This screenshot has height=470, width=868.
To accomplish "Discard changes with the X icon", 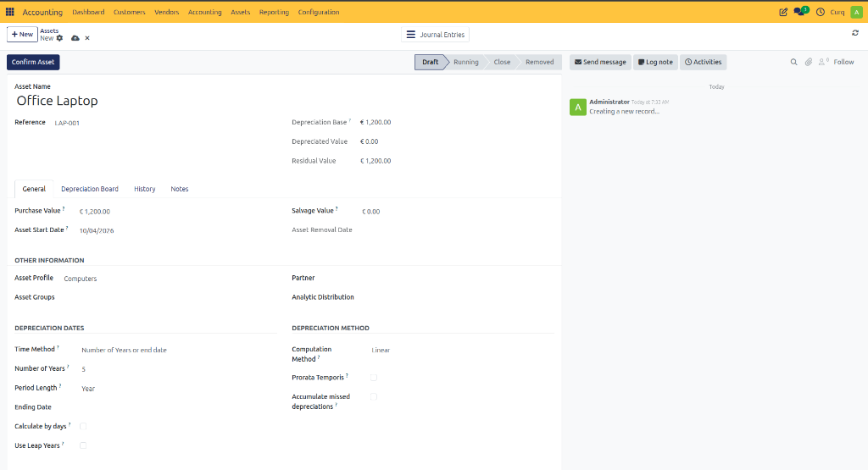I will (x=87, y=38).
